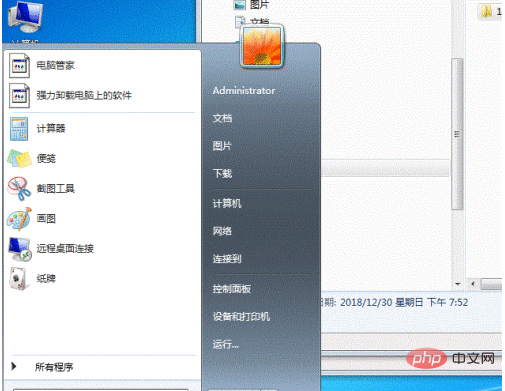Open 下载 folder link
This screenshot has height=391, width=505.
pos(222,173)
